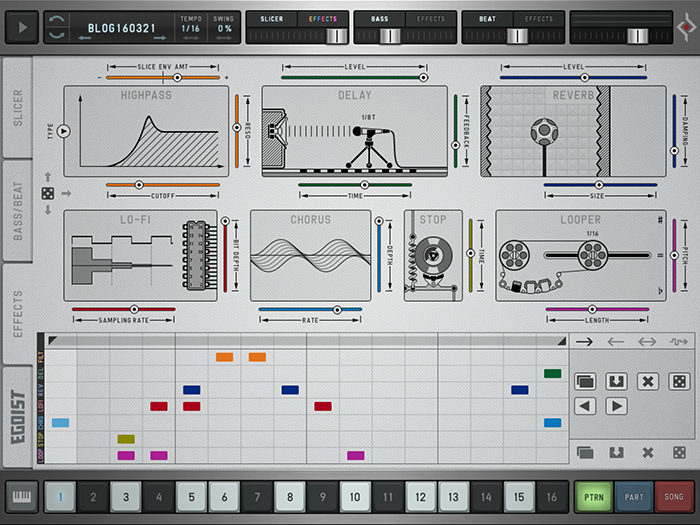Click the triangle marker at the sequencer's end corner
Viewport: 700px width, 525px height.
coord(562,341)
